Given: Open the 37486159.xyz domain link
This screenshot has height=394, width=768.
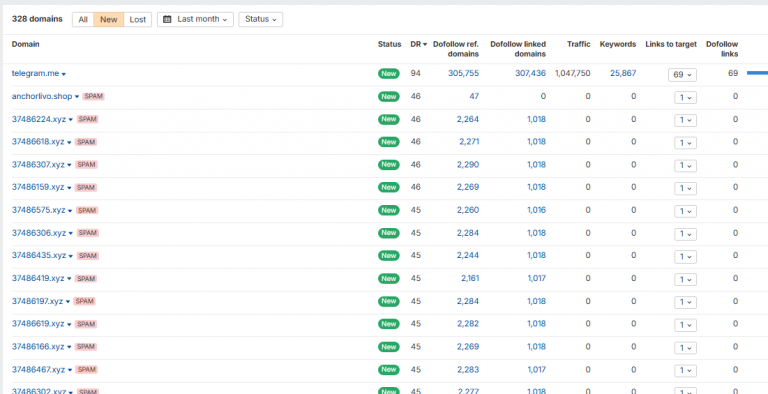Looking at the screenshot, I should pos(38,187).
